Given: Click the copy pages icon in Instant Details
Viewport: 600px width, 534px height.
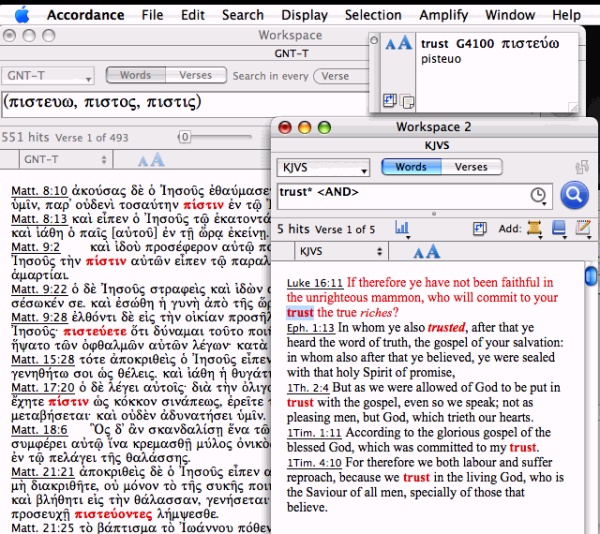Looking at the screenshot, I should (x=406, y=101).
